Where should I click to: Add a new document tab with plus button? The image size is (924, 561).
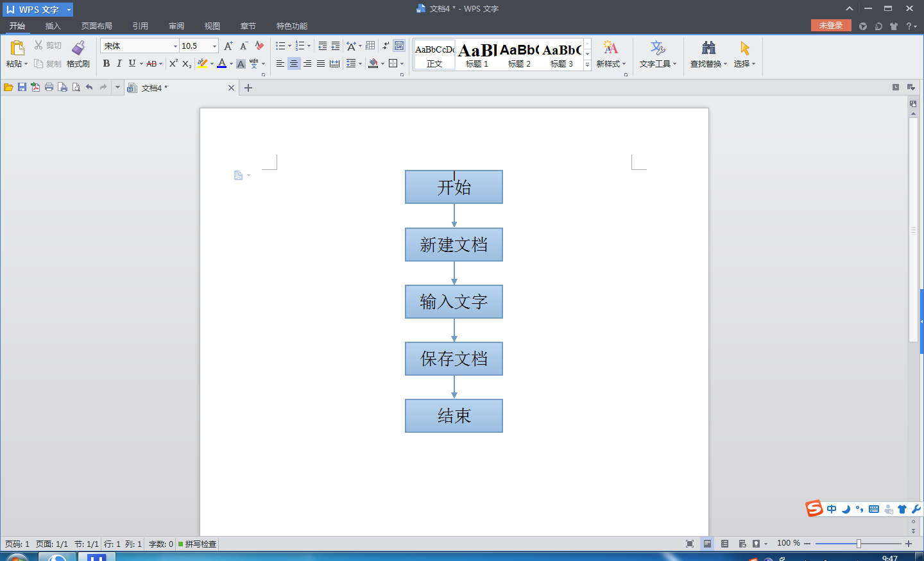[248, 88]
